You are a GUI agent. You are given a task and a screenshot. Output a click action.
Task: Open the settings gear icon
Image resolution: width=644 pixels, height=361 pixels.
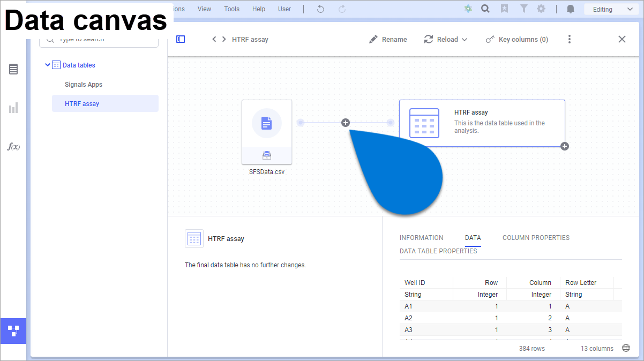[x=541, y=9]
